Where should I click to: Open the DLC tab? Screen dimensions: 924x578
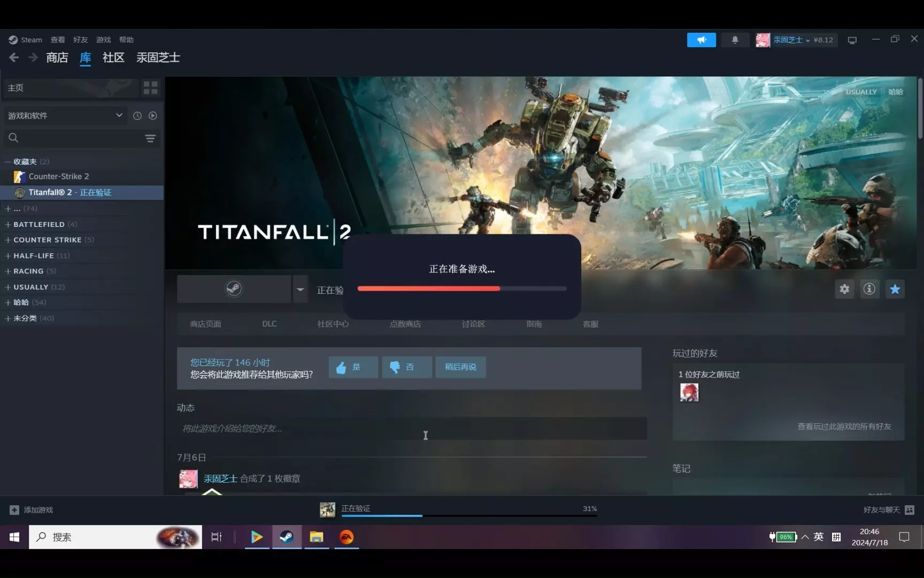point(269,324)
